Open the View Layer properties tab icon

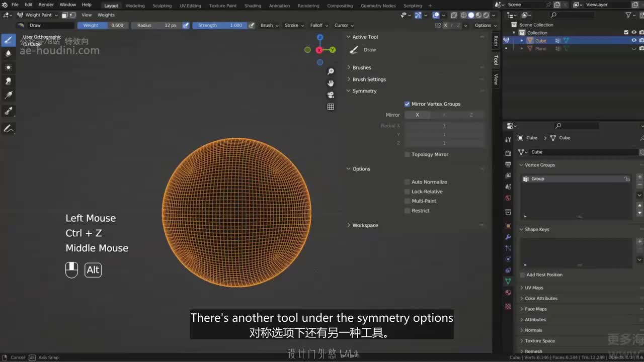(x=508, y=175)
